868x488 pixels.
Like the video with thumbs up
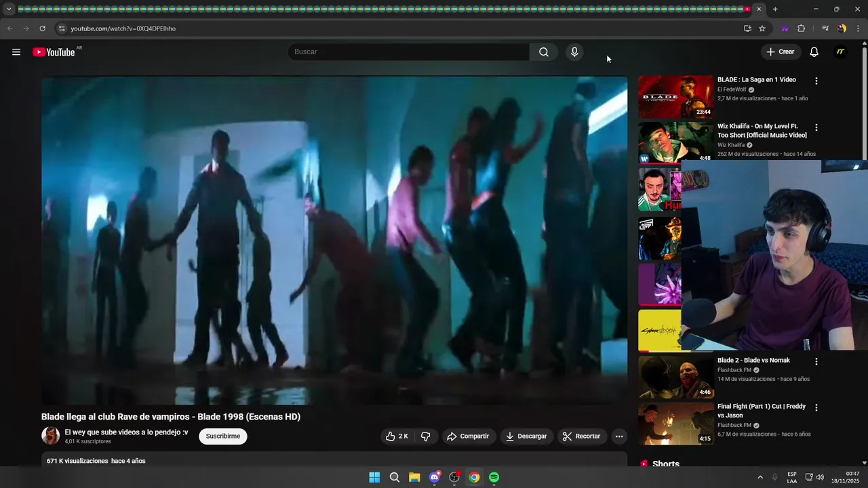[397, 436]
